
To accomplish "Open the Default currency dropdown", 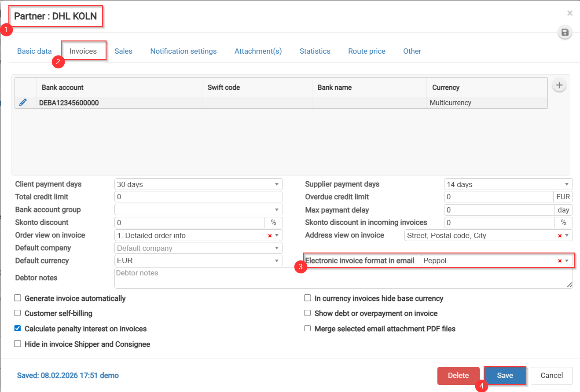I will tap(198, 261).
